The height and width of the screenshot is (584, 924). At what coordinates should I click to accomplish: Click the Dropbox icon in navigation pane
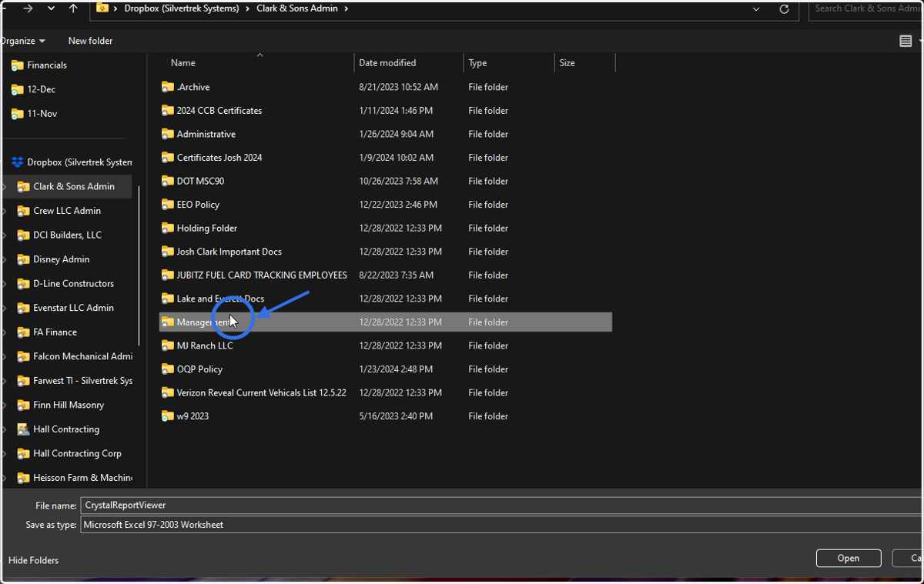click(x=18, y=162)
